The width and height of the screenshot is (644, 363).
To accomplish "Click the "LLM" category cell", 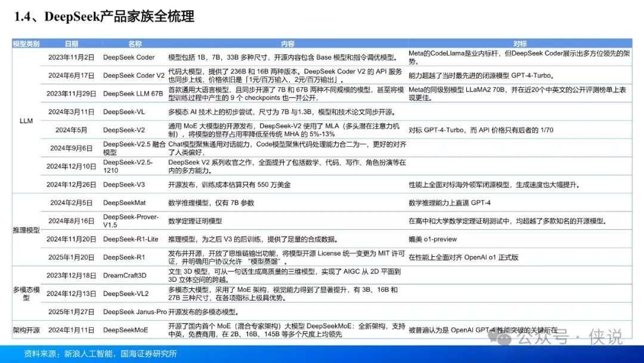I will point(26,121).
